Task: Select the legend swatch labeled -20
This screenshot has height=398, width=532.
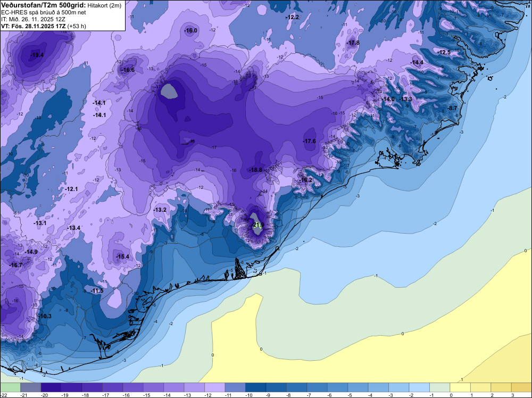Action: 51,387
